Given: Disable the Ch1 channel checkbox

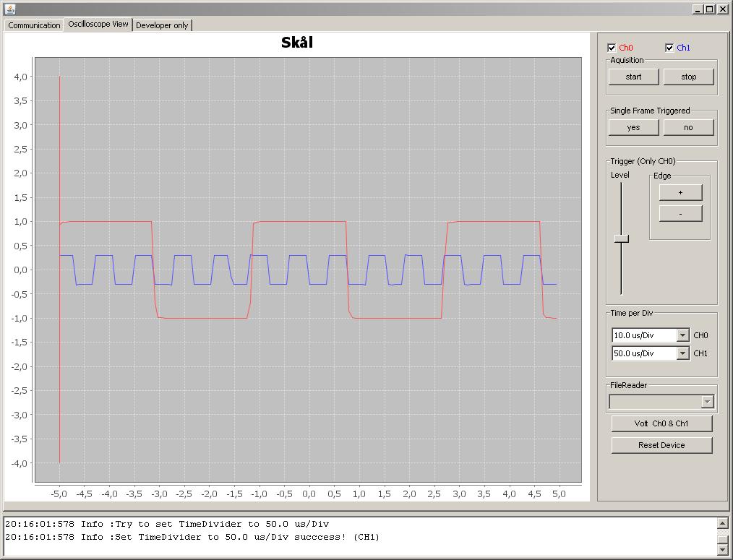Looking at the screenshot, I should coord(669,47).
